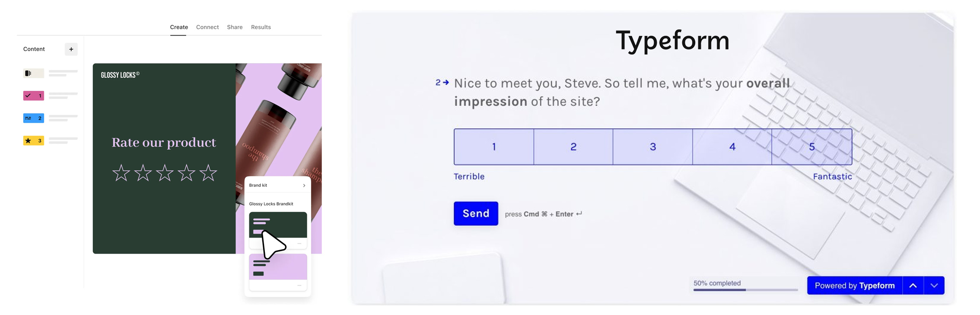The height and width of the screenshot is (315, 980).
Task: Expand the Brand kit chevron
Action: click(x=304, y=186)
